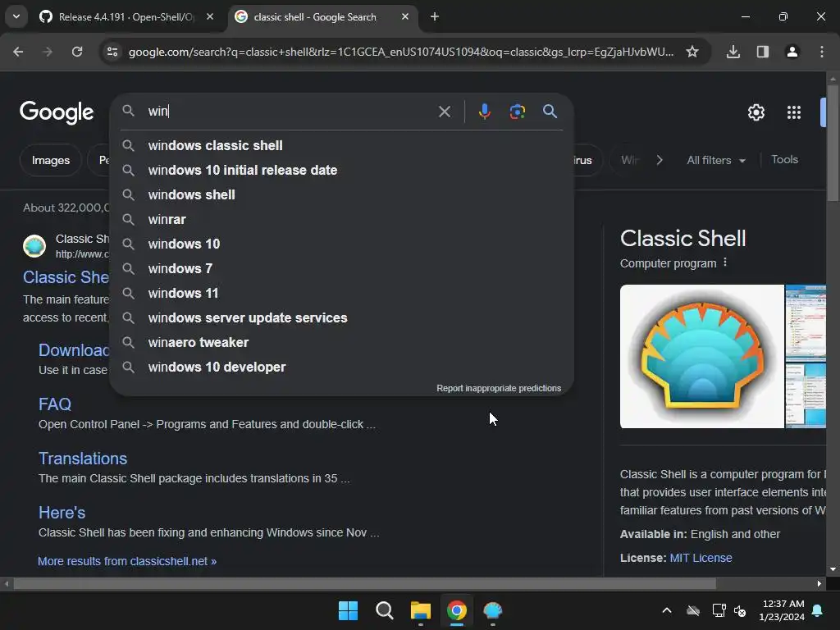Choose suggestion windows 7
This screenshot has width=840, height=630.
(x=342, y=269)
